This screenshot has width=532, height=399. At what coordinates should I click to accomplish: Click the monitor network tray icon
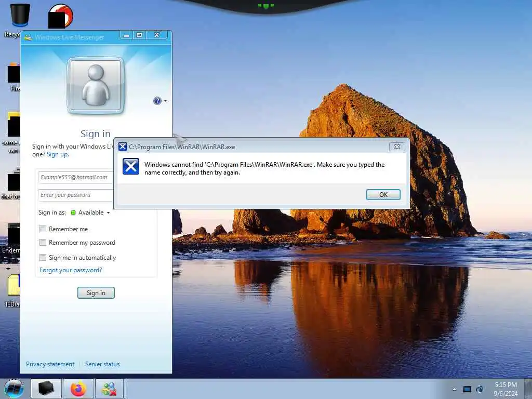coord(467,389)
